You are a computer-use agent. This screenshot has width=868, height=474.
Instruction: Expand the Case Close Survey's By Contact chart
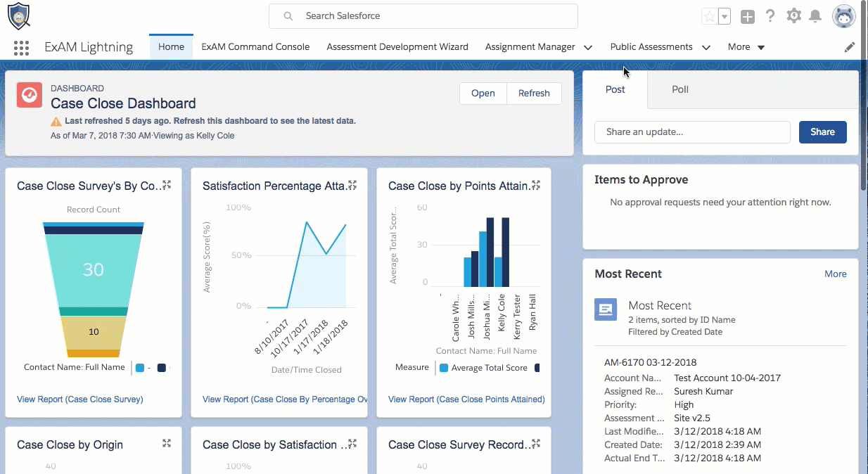click(x=167, y=185)
